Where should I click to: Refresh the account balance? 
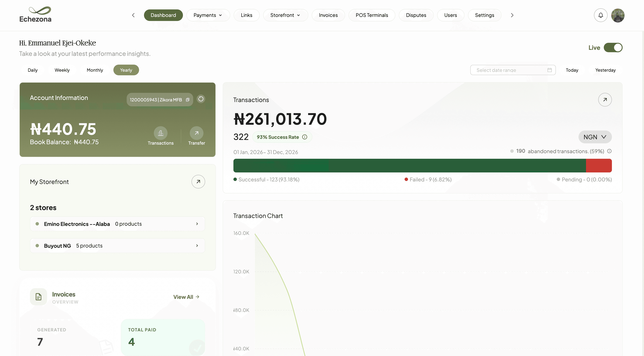pyautogui.click(x=201, y=99)
